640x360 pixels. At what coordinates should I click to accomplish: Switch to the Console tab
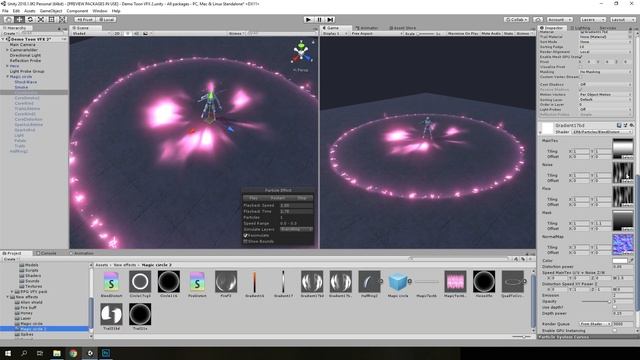point(46,253)
